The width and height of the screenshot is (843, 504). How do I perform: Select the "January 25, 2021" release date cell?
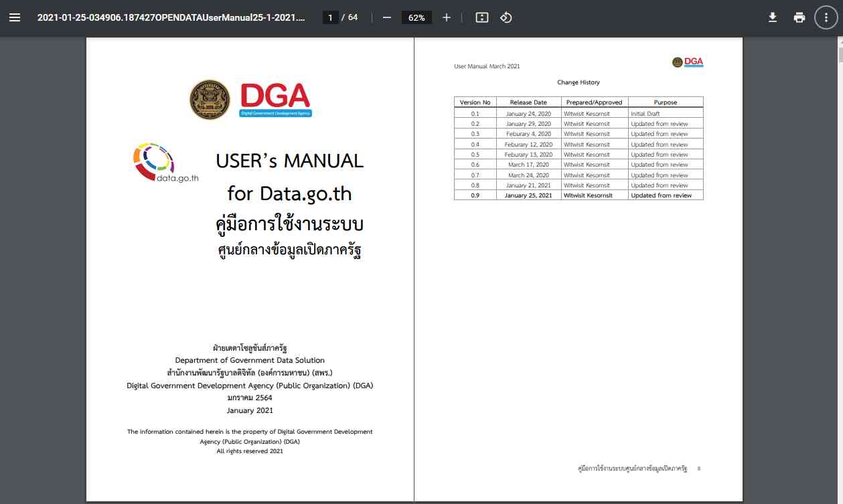(528, 195)
